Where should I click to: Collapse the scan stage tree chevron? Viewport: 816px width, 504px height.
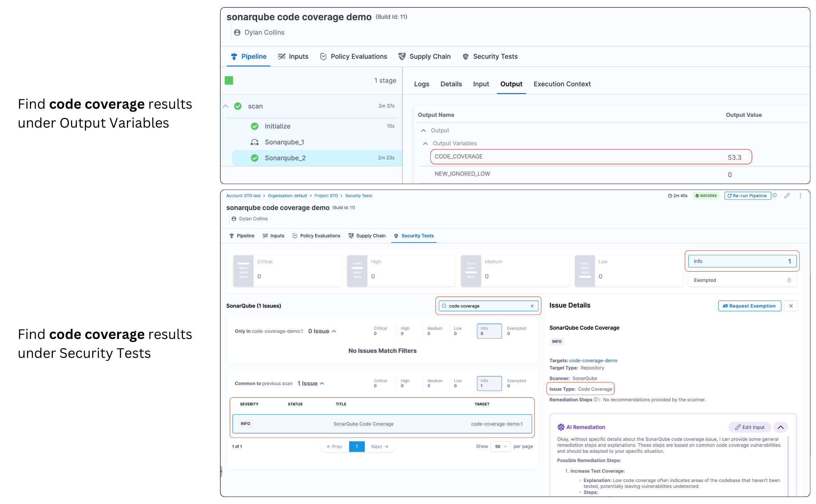(x=225, y=106)
